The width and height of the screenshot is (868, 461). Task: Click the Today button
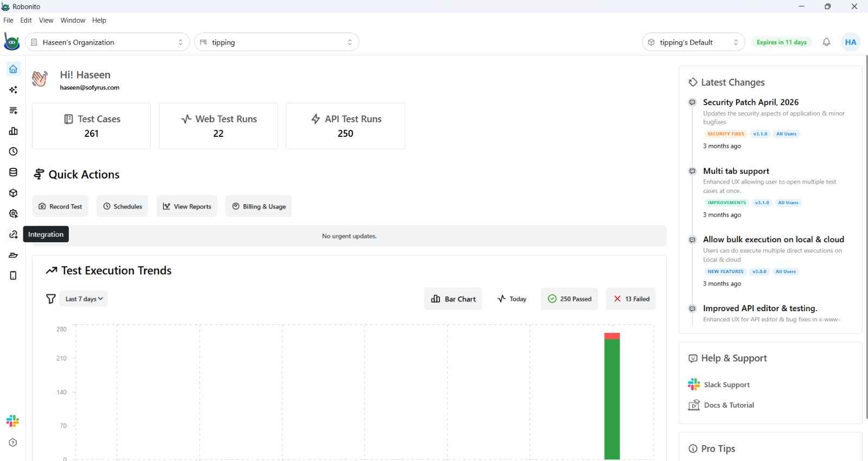(512, 299)
